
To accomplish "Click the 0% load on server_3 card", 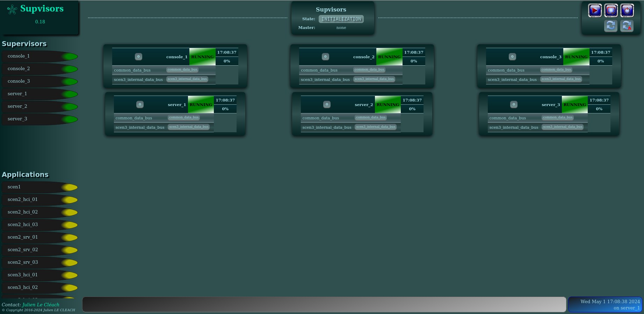I will coord(599,109).
